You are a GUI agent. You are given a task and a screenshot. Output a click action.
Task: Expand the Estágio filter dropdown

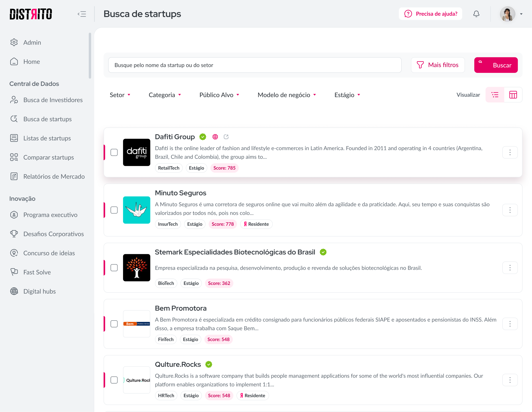[x=347, y=95]
